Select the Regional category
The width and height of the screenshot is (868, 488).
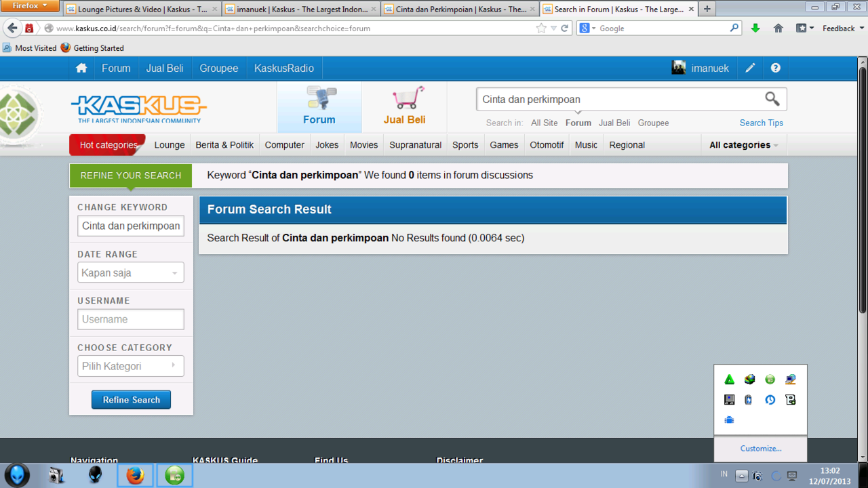click(x=627, y=145)
